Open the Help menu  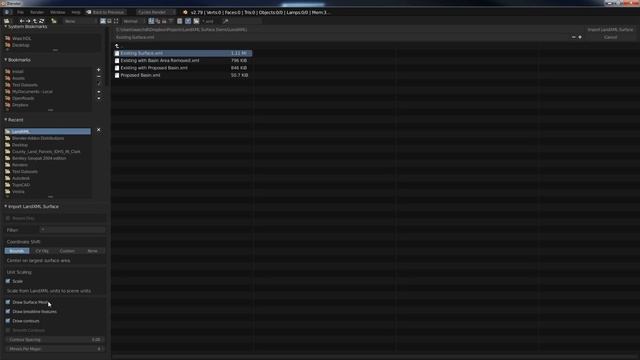(x=76, y=12)
